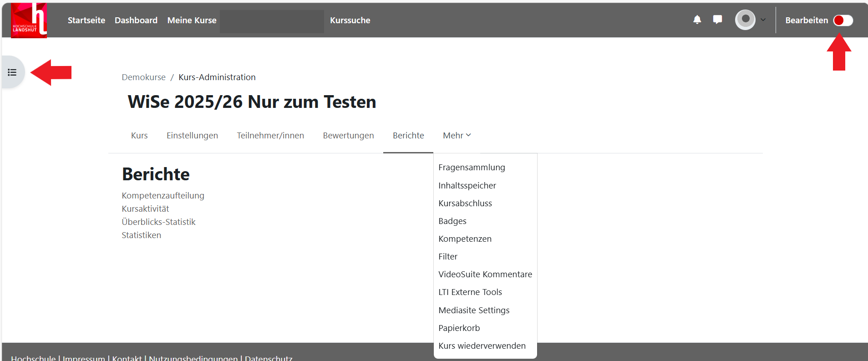Open the Kursaktivität report
Viewport: 868px width, 361px height.
pyautogui.click(x=145, y=208)
